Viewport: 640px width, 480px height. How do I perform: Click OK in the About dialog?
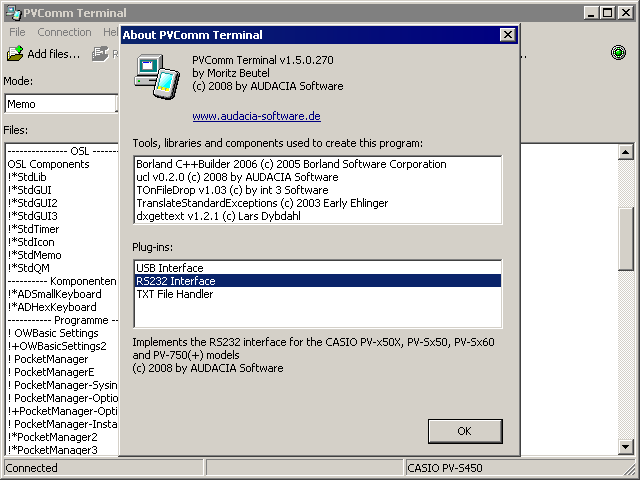(x=465, y=431)
